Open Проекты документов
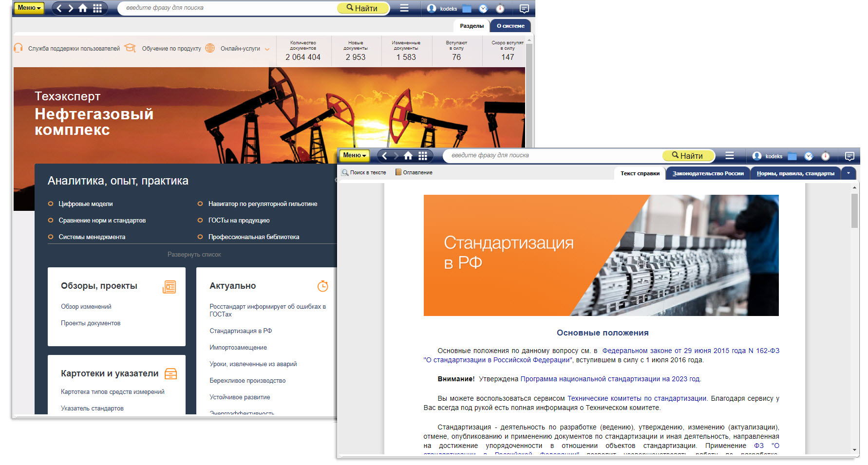The height and width of the screenshot is (465, 868). tap(91, 323)
